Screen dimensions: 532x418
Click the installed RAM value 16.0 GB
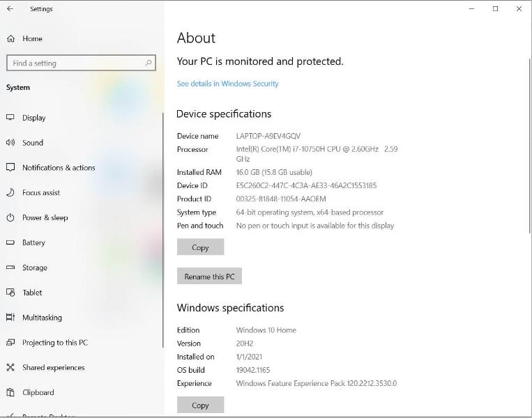tap(274, 172)
